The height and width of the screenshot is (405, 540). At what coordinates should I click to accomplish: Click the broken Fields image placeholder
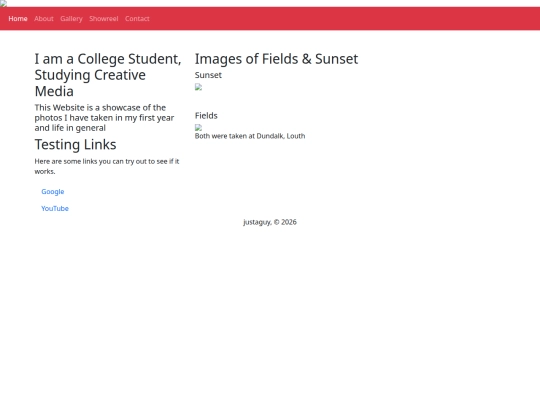[x=198, y=127]
